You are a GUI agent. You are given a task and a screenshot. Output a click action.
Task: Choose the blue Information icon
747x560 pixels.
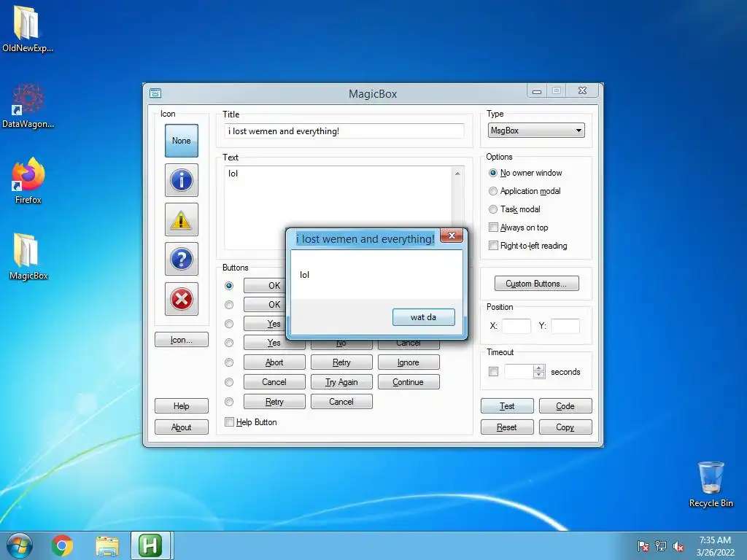(x=182, y=180)
